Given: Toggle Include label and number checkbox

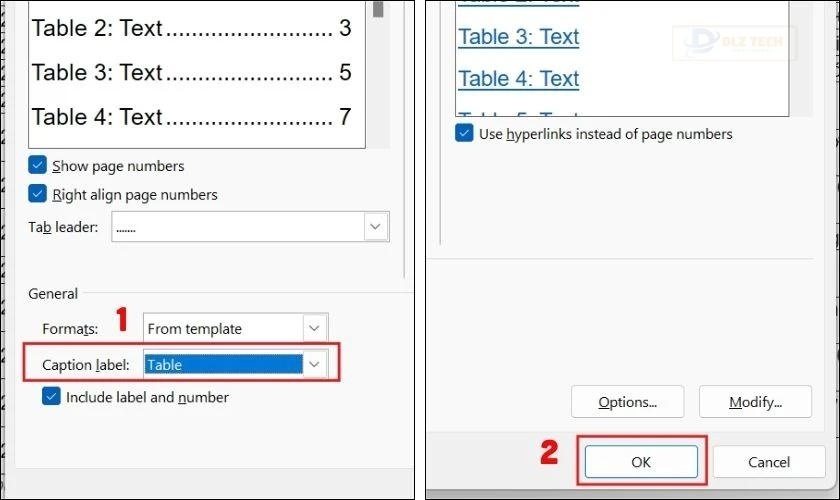Looking at the screenshot, I should [x=51, y=397].
